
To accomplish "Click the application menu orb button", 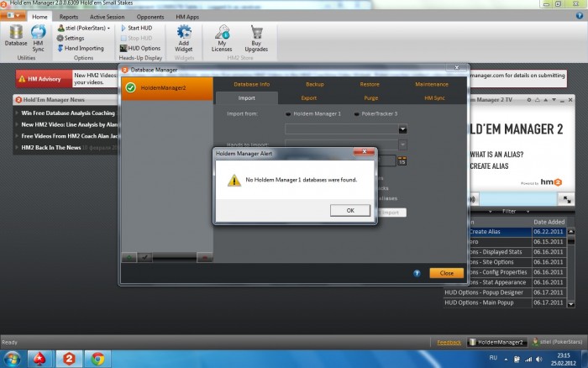I will click(13, 16).
